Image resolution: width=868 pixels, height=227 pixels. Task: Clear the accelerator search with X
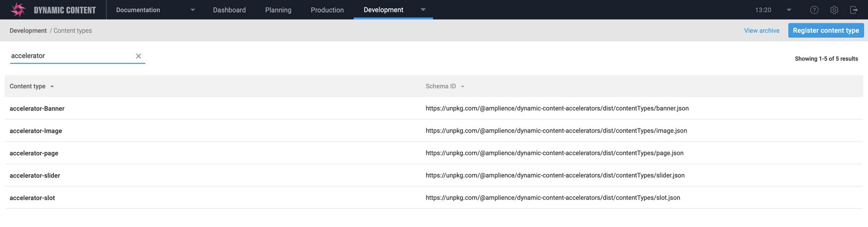[139, 56]
